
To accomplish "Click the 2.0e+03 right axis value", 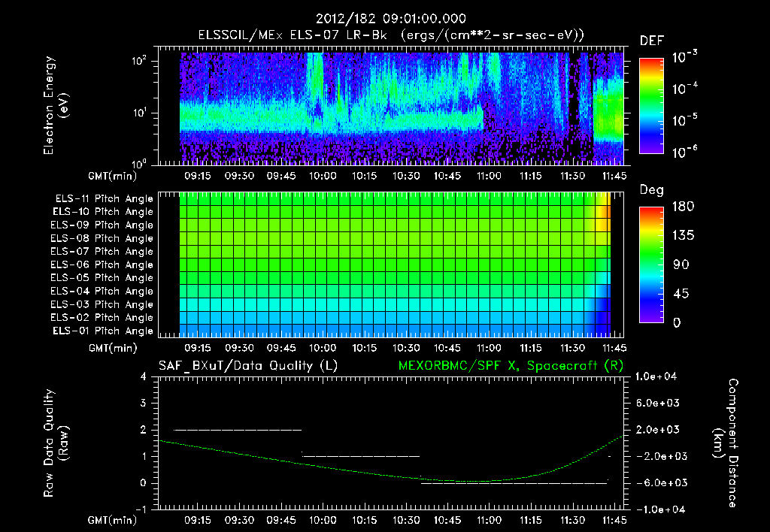I will (x=657, y=430).
